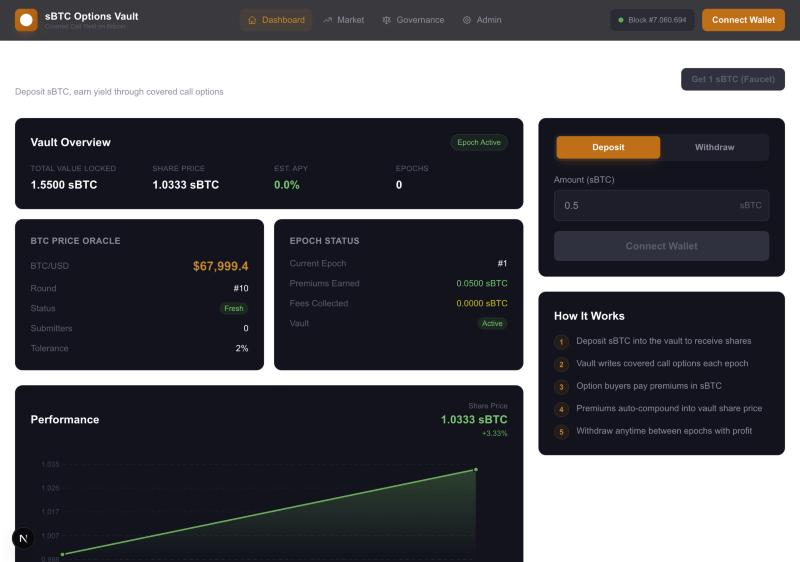Screen dimensions: 800x562
Task: Click the Market trend icon
Action: point(328,20)
